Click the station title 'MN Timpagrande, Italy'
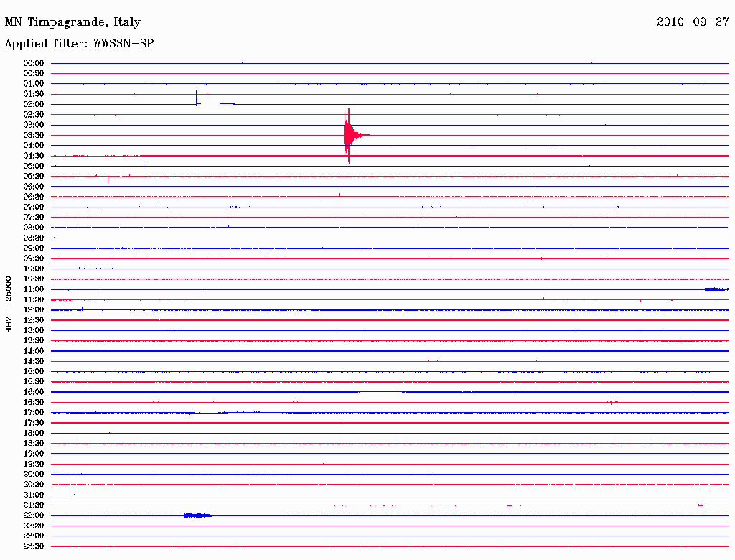Screen dimensions: 735x560 point(72,22)
